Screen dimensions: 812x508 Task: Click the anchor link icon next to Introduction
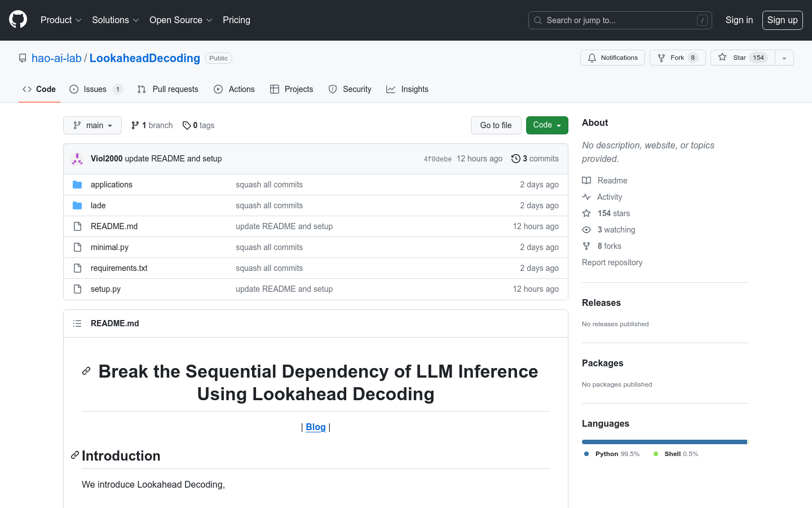coord(74,455)
